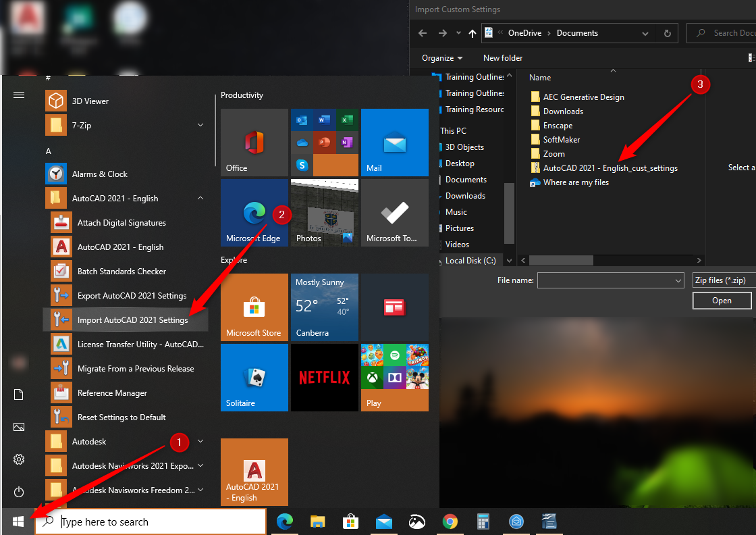Open Microsoft Store from the taskbar
The width and height of the screenshot is (756, 535).
(350, 521)
